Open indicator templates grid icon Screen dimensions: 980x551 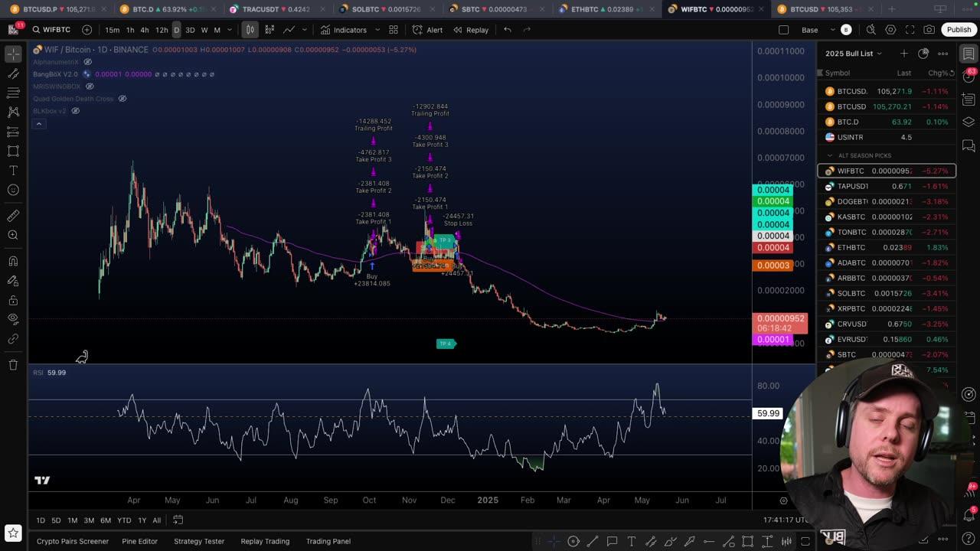point(393,30)
